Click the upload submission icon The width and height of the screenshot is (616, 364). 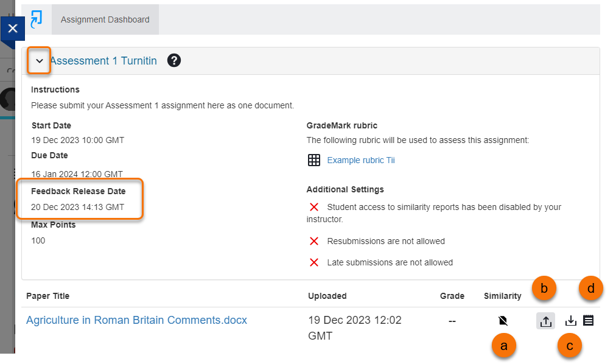[x=545, y=321]
